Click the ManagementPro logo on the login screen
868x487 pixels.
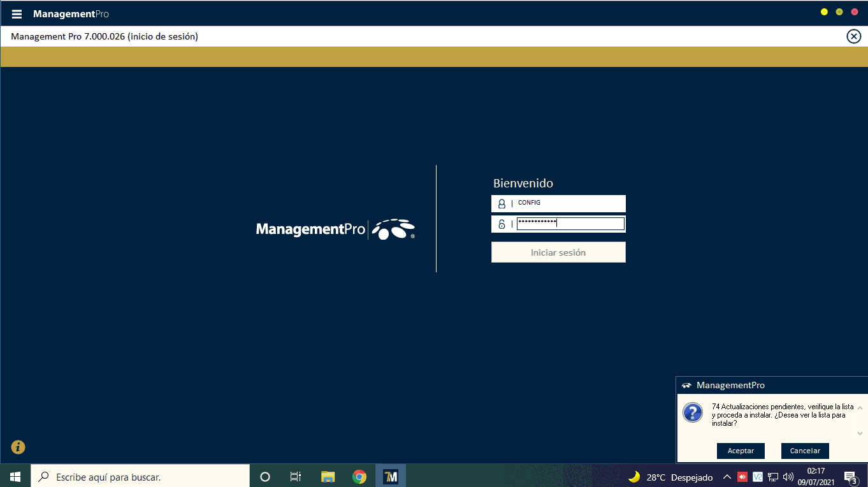pos(335,229)
